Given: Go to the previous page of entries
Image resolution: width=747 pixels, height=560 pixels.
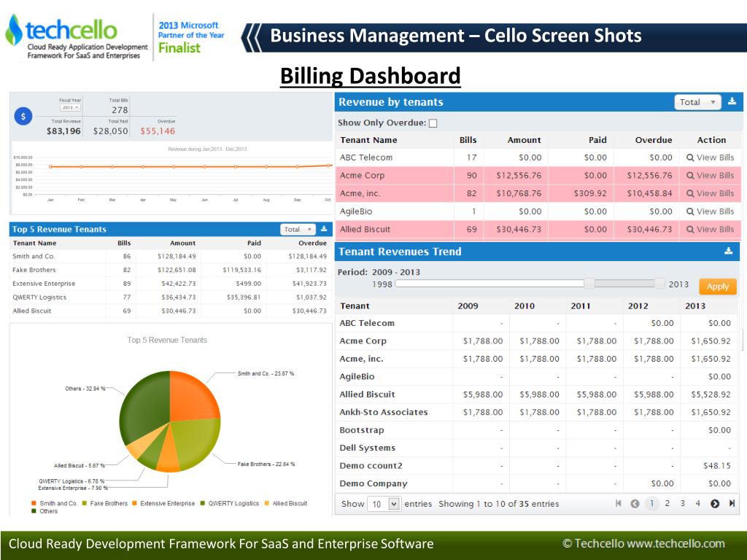Looking at the screenshot, I should click(x=635, y=503).
